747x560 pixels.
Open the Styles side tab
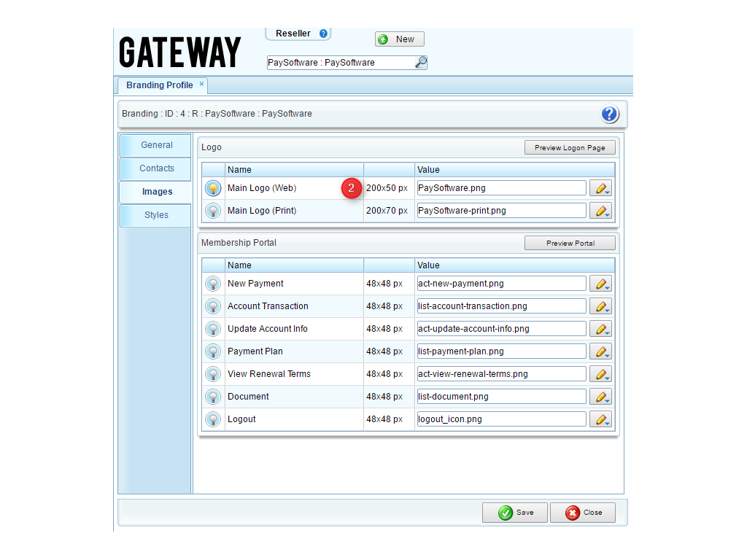(156, 215)
